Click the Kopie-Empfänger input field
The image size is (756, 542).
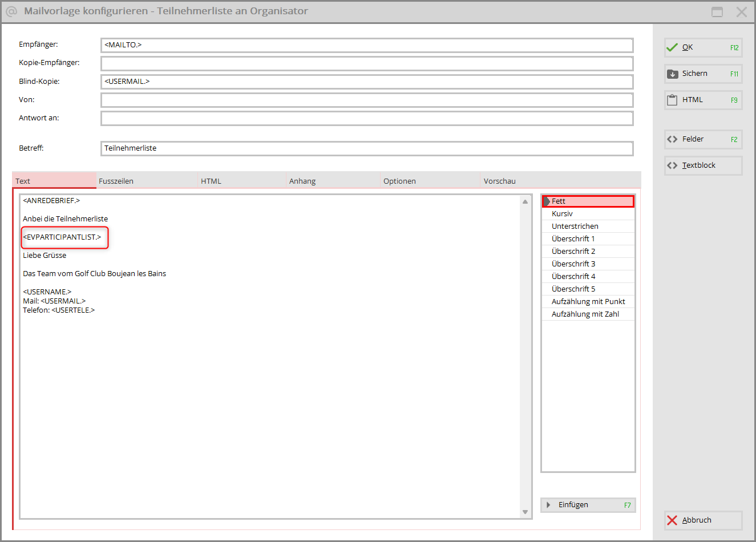pyautogui.click(x=367, y=63)
